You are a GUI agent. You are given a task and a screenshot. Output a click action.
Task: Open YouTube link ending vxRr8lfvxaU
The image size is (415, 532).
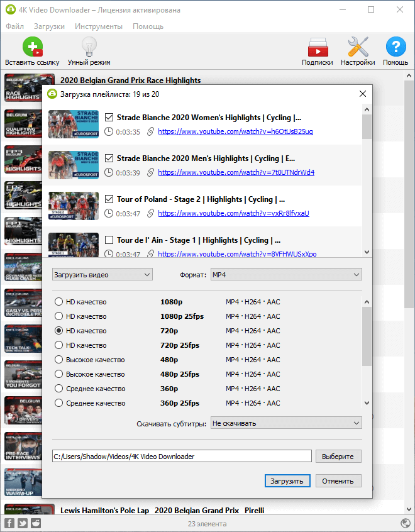click(233, 213)
